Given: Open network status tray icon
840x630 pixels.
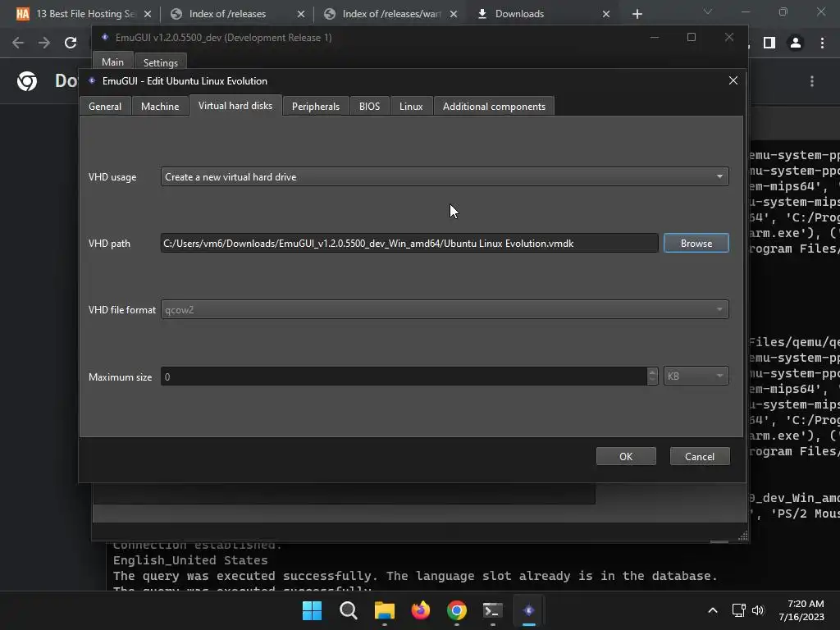Looking at the screenshot, I should pos(739,610).
